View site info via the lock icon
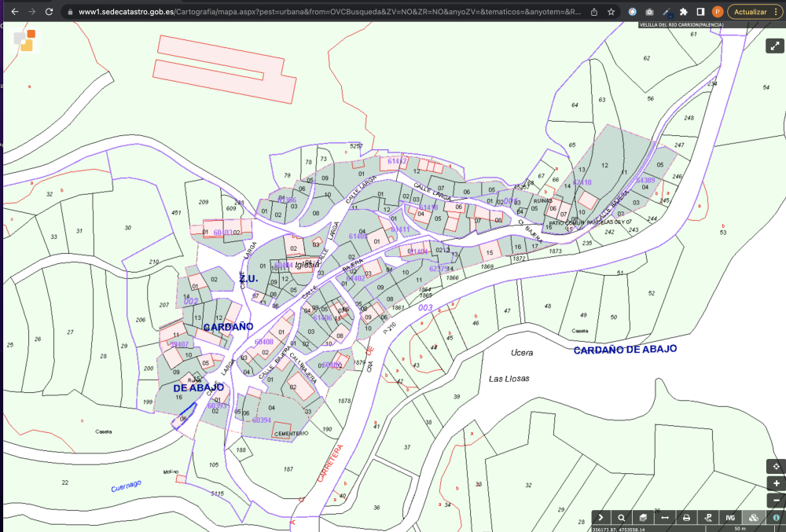Image resolution: width=786 pixels, height=532 pixels. pos(70,12)
